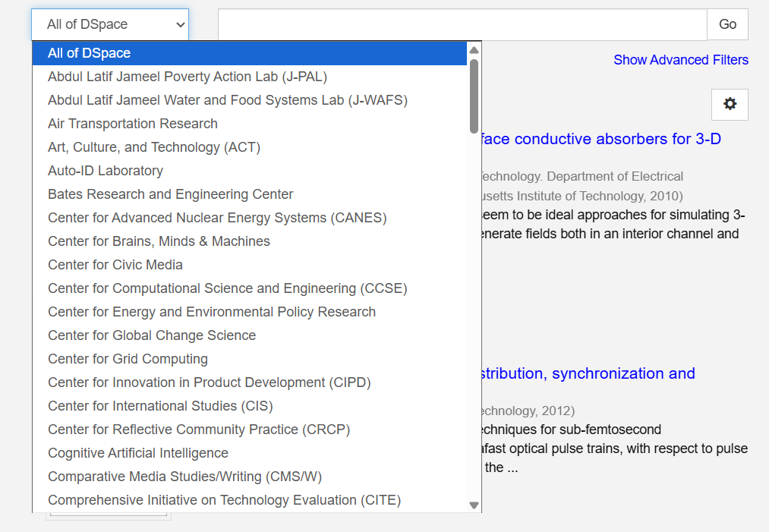Open Show Advanced Filters link
The image size is (769, 532).
tap(681, 60)
